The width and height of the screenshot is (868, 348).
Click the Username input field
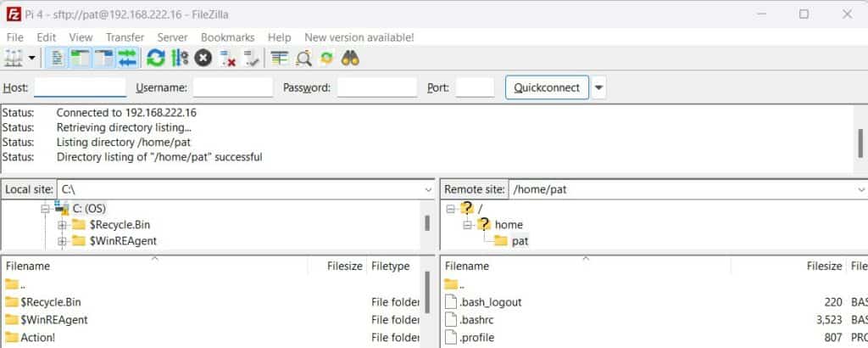(x=233, y=87)
